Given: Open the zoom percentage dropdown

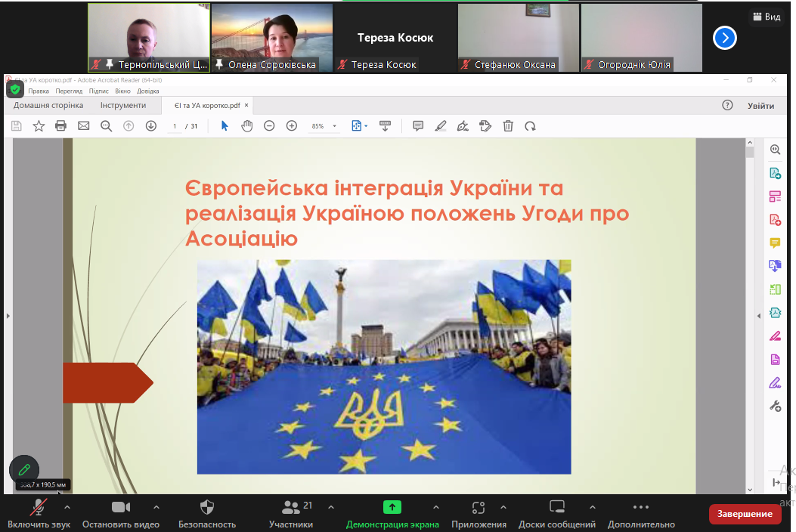Looking at the screenshot, I should point(335,126).
